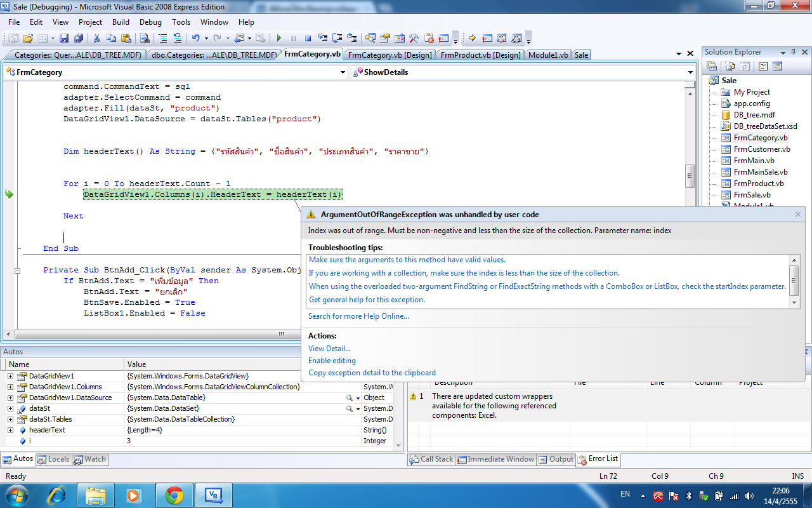Open the Tools menu
Screen dimensions: 812x508
tap(181, 22)
